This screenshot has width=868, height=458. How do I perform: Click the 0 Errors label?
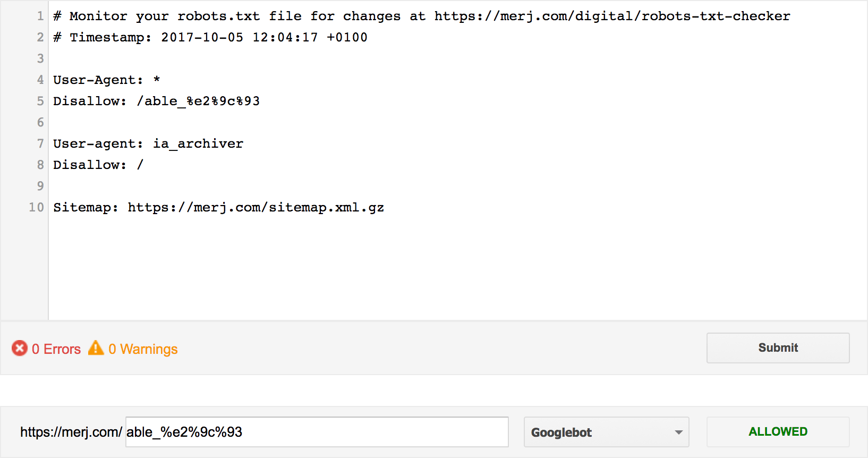click(x=56, y=349)
